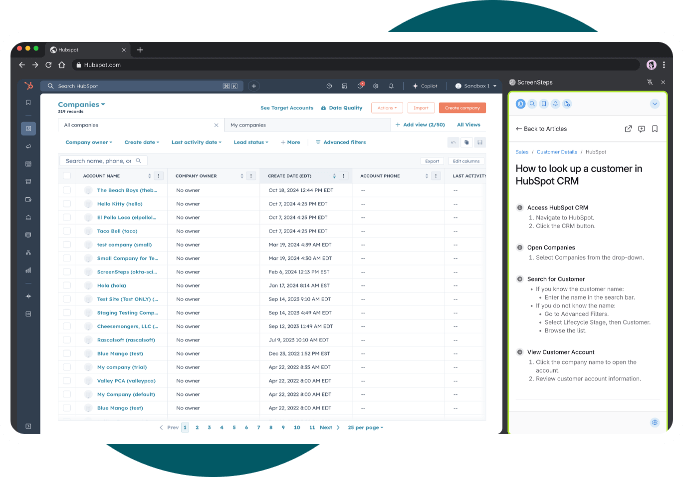
Task: Select the Hubspot browser tab
Action: [87, 50]
